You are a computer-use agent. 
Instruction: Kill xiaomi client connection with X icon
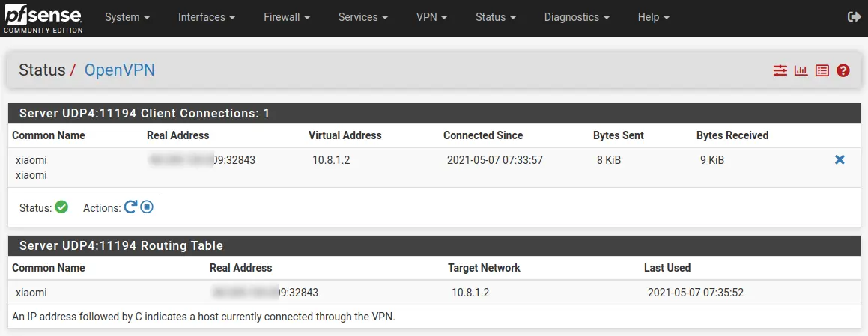[x=840, y=160]
